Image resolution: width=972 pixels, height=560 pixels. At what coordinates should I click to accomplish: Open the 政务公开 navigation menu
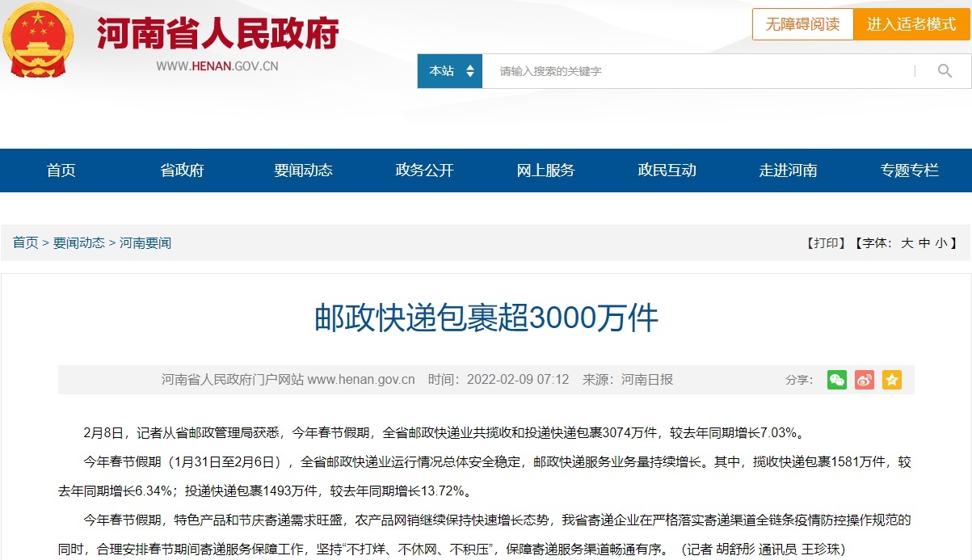[424, 171]
